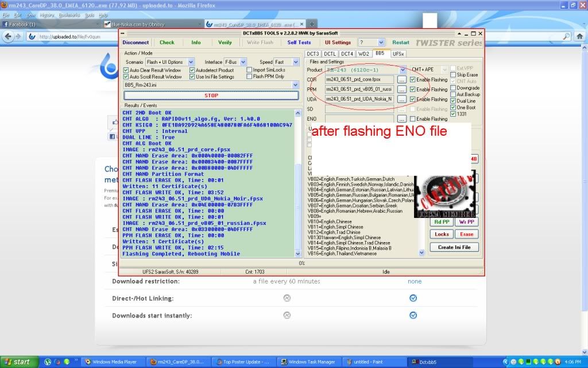The height and width of the screenshot is (368, 588).
Task: Open the Speed dropdown
Action: (296, 62)
